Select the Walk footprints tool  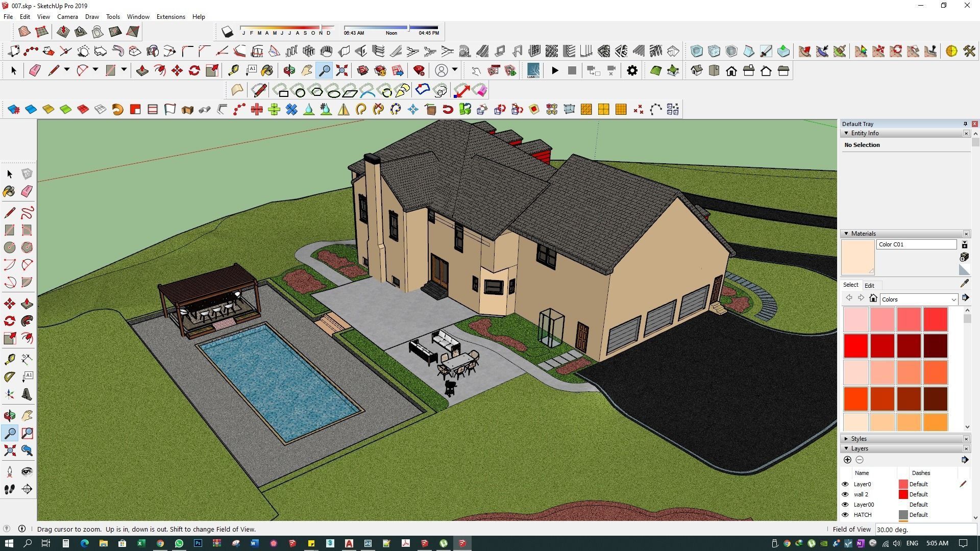(9, 489)
